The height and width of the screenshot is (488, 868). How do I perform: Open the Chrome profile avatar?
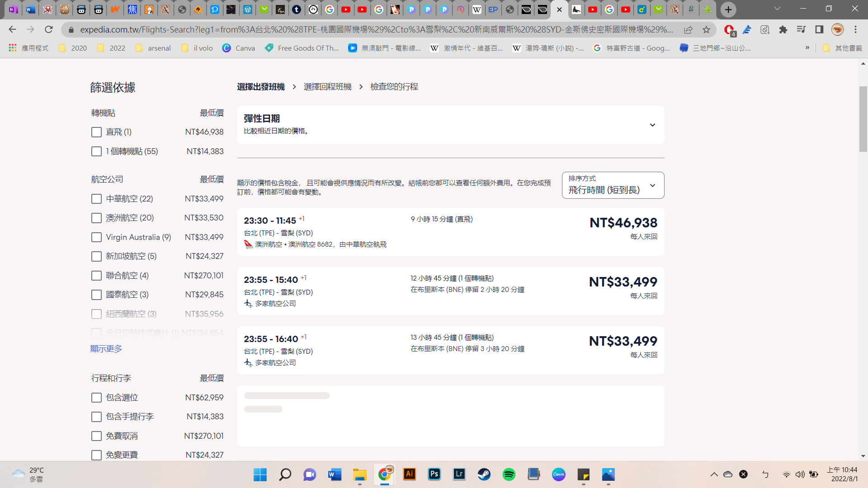pyautogui.click(x=838, y=30)
